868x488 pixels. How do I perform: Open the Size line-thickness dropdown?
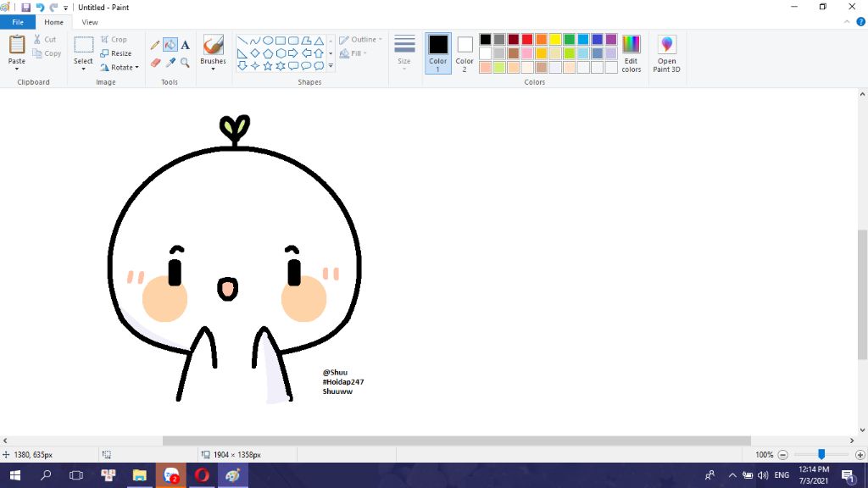[x=404, y=53]
